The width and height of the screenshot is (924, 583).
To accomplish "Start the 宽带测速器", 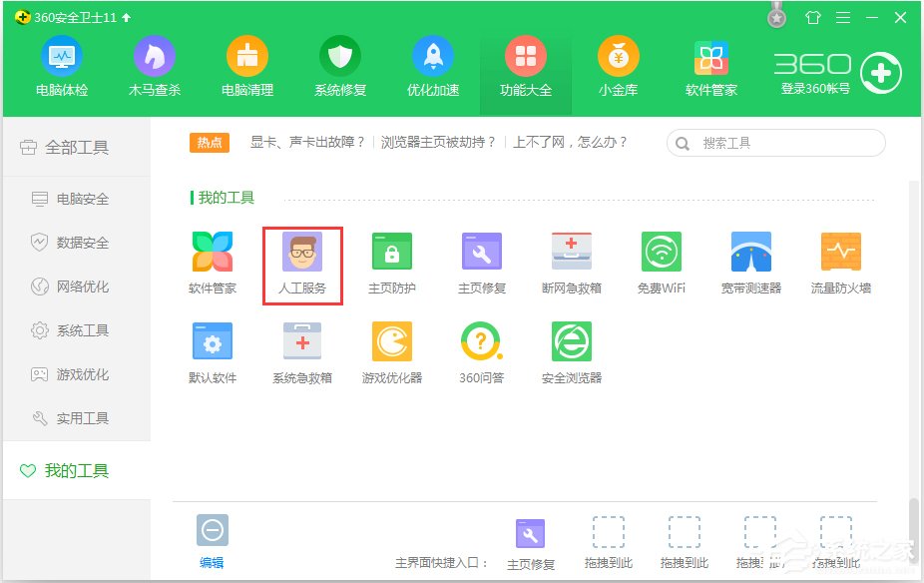I will (751, 262).
